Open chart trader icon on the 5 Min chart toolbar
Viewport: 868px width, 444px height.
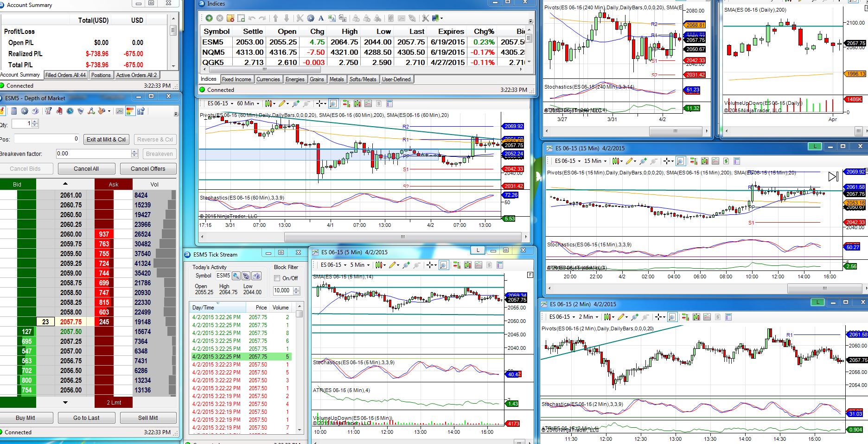coord(457,265)
